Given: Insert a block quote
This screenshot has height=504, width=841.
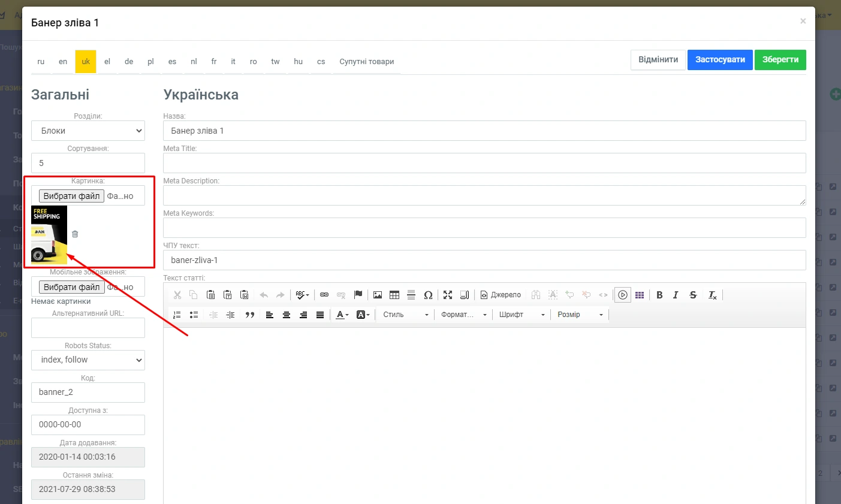Looking at the screenshot, I should 250,315.
